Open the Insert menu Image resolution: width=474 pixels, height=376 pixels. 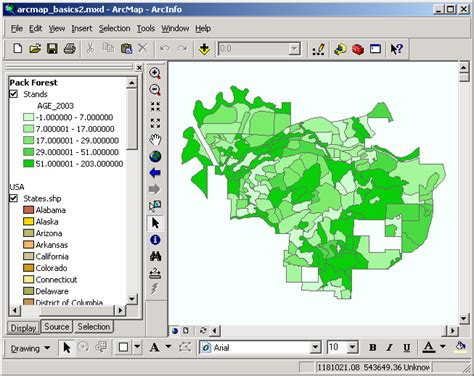(x=82, y=29)
